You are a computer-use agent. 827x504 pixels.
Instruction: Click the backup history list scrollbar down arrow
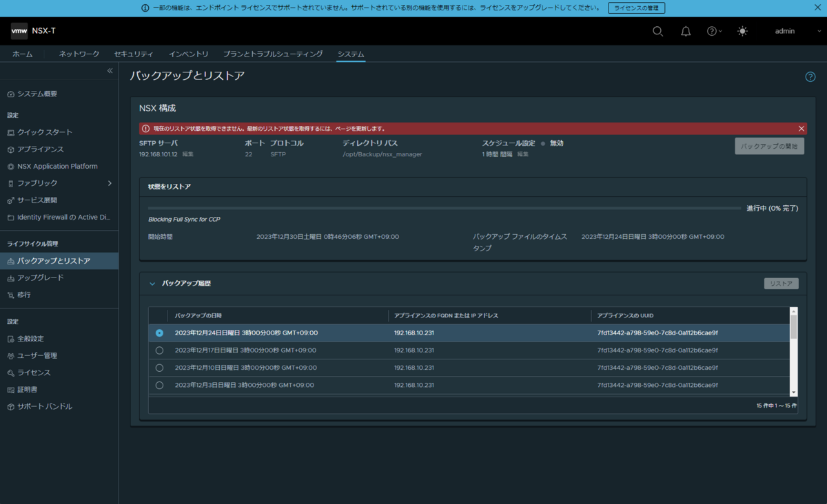793,392
